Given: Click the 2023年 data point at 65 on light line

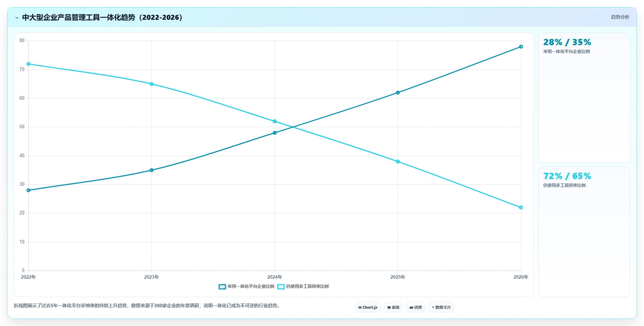Looking at the screenshot, I should click(x=152, y=84).
